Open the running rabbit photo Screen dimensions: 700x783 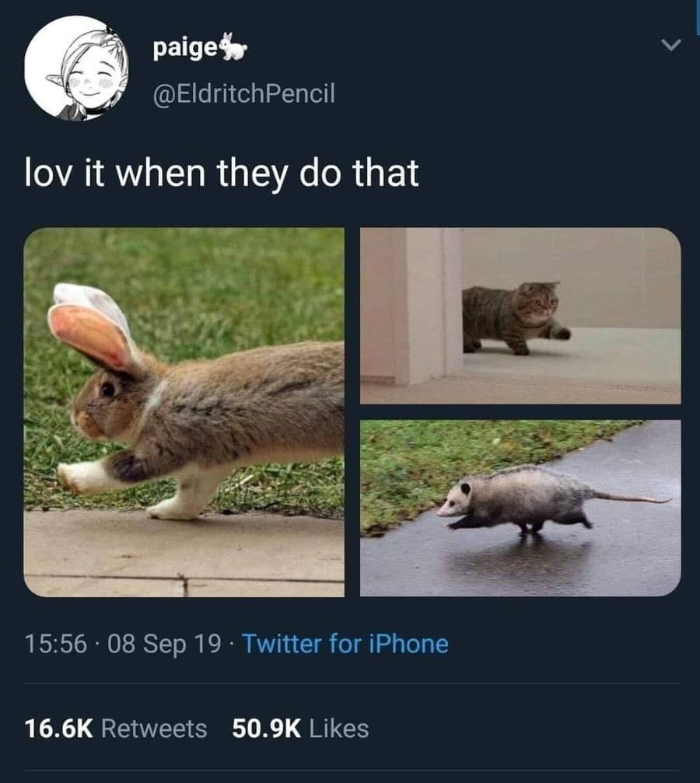pyautogui.click(x=184, y=412)
